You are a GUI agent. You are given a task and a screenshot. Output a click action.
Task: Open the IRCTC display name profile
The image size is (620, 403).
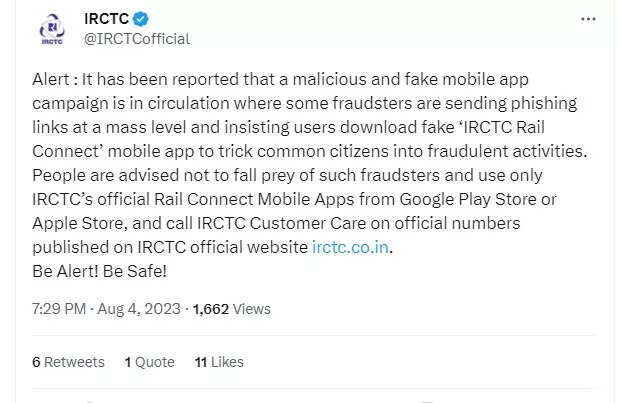(108, 19)
